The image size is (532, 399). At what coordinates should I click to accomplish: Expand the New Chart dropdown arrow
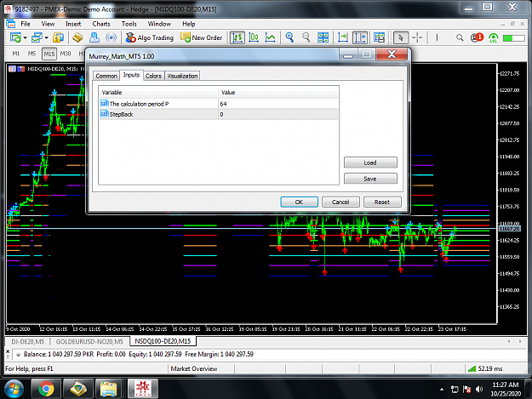click(25, 37)
